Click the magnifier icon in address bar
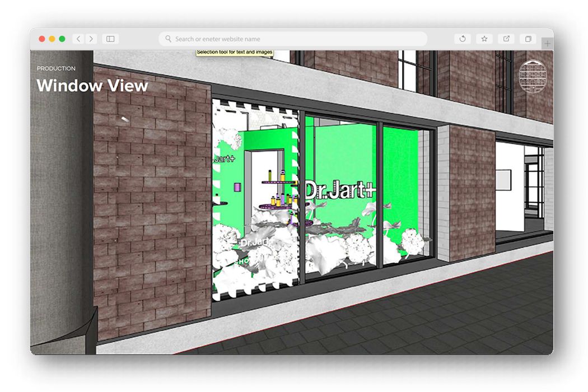This screenshot has width=588, height=392. [169, 39]
